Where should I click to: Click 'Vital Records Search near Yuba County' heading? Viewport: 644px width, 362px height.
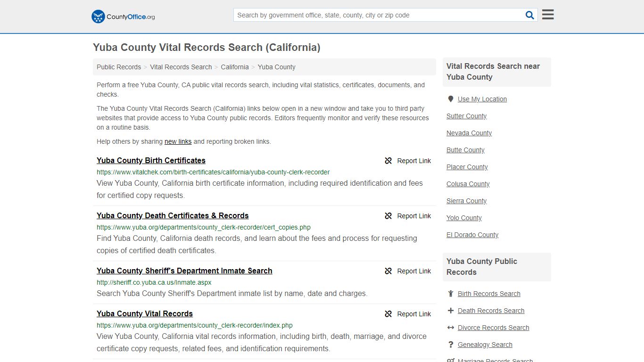pyautogui.click(x=493, y=72)
